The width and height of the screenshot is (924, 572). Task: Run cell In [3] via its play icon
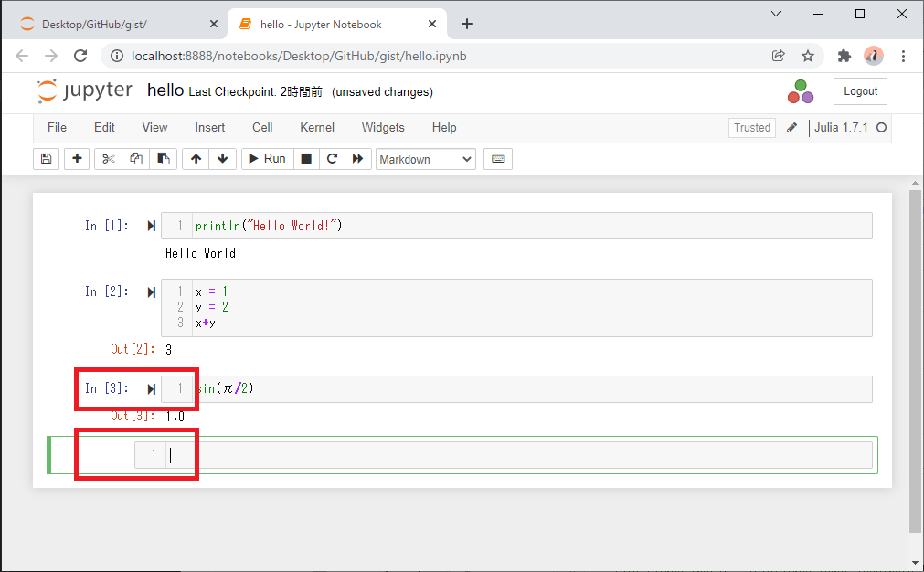[x=152, y=388]
